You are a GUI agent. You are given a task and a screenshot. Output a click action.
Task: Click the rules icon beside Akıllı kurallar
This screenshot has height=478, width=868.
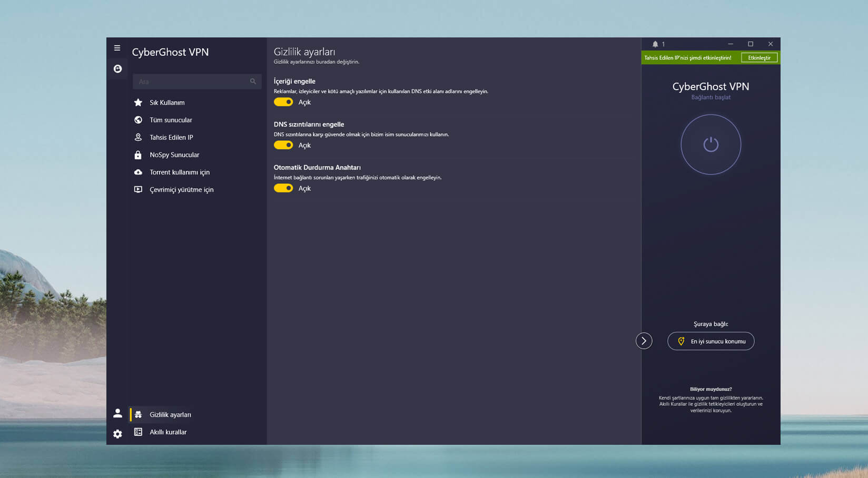[138, 432]
